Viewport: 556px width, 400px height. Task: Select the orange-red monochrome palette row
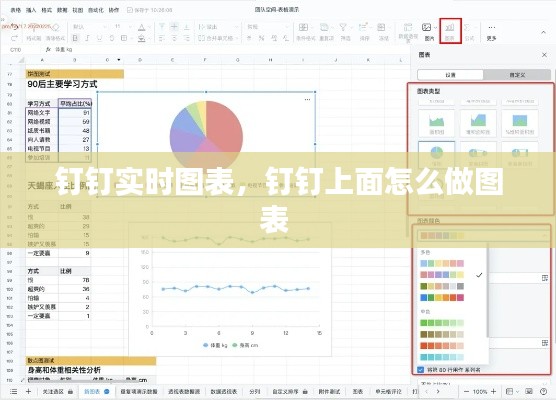[442, 345]
